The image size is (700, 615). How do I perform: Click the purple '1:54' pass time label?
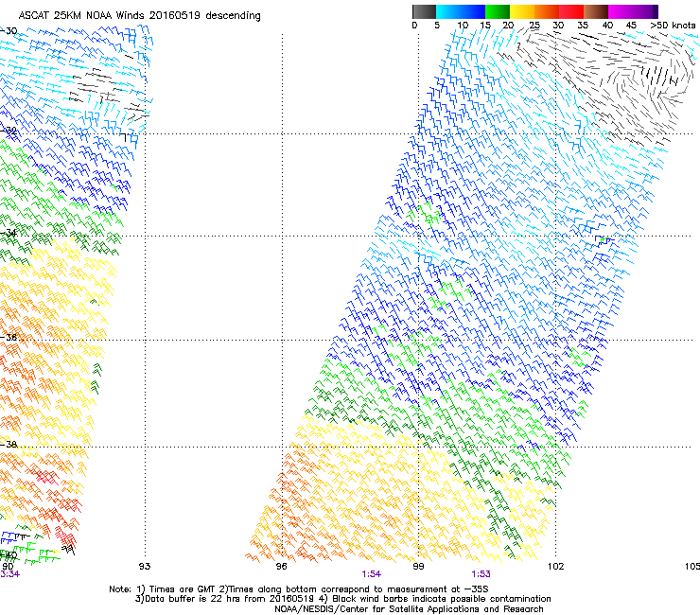[x=371, y=574]
